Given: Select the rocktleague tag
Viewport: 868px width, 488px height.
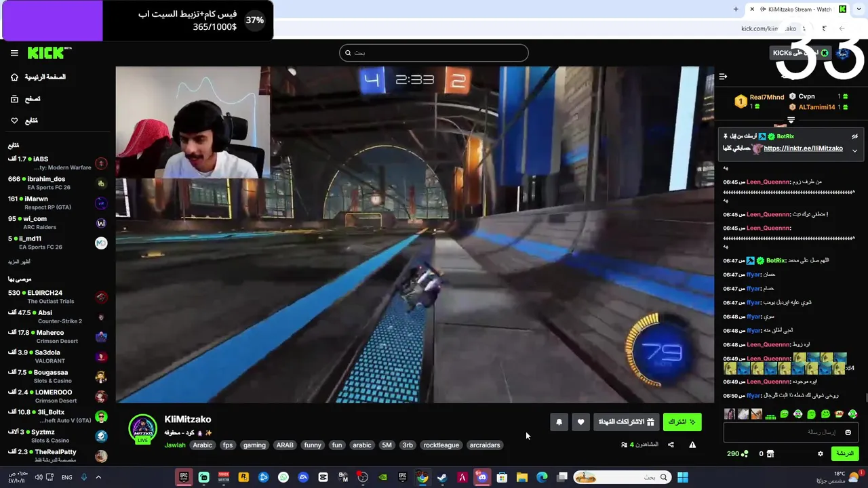Looking at the screenshot, I should (x=441, y=445).
